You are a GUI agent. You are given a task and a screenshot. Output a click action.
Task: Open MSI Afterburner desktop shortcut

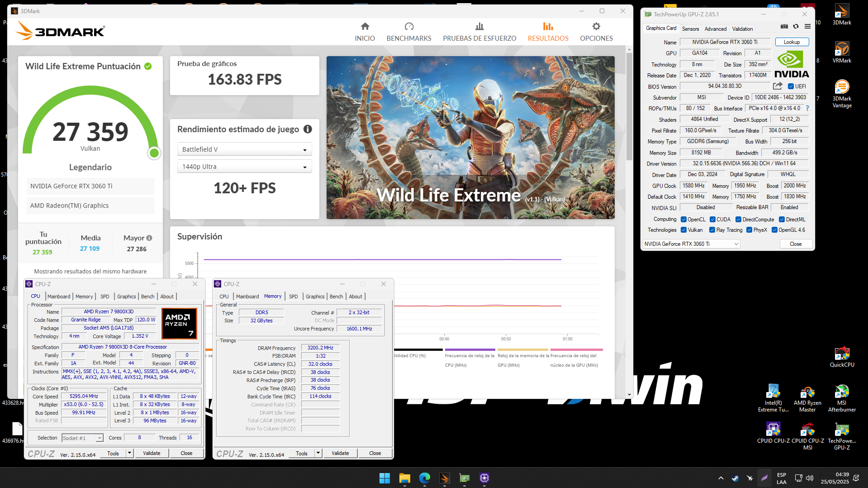click(x=842, y=398)
